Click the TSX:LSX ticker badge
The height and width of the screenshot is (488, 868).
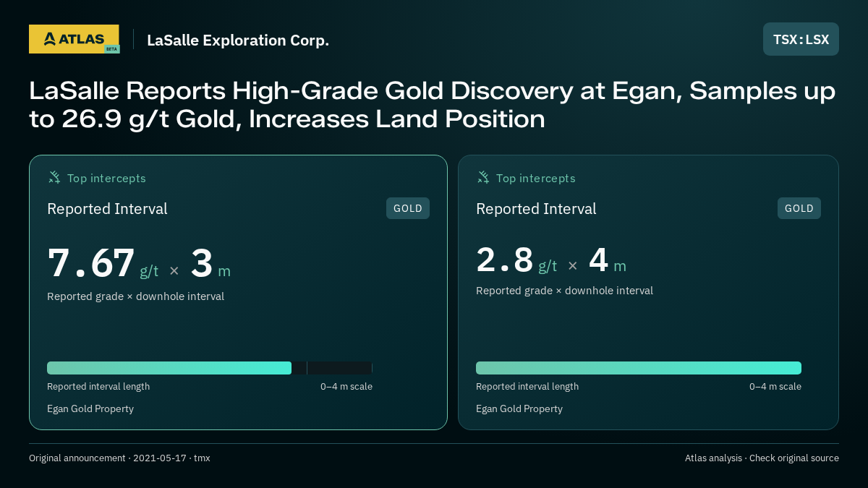click(x=801, y=39)
